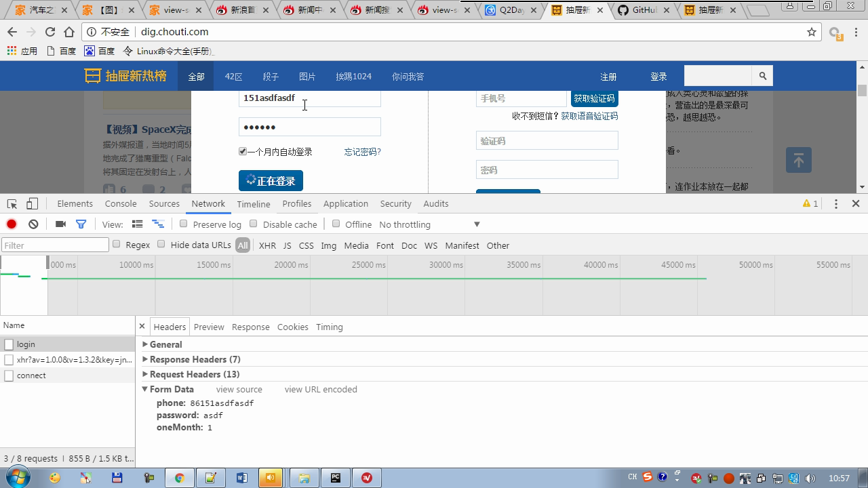Screen dimensions: 868x488
Task: Click the scroll-to-top arrow button
Action: click(798, 160)
